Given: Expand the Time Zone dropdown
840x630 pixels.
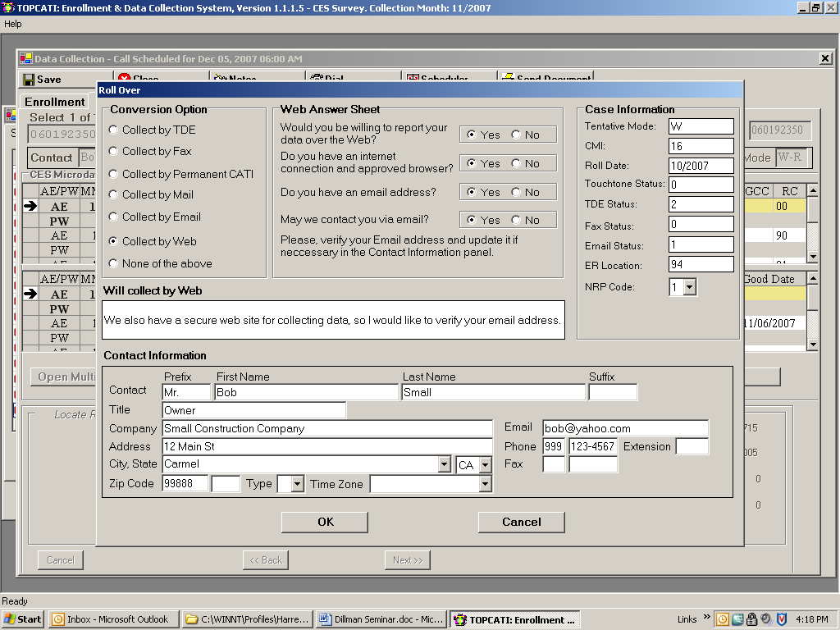Looking at the screenshot, I should point(485,485).
